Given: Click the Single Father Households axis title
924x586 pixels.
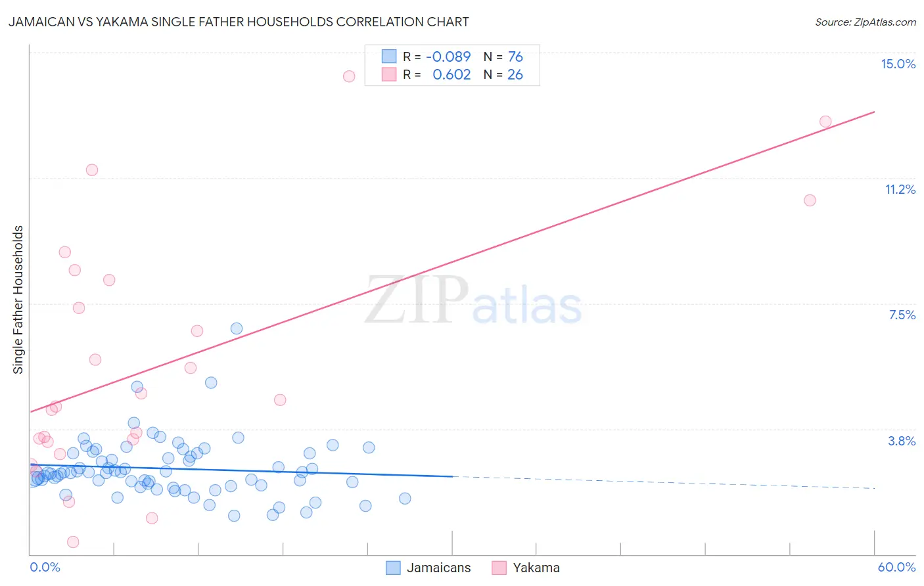Looking at the screenshot, I should click(18, 300).
